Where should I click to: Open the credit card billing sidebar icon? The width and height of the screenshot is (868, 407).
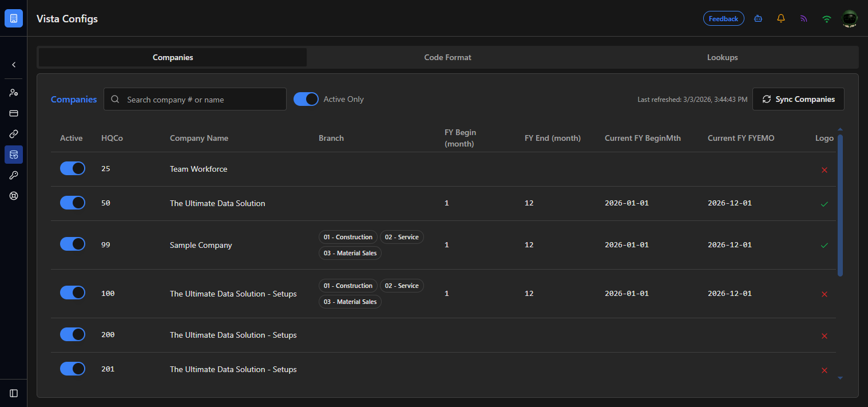pyautogui.click(x=14, y=113)
